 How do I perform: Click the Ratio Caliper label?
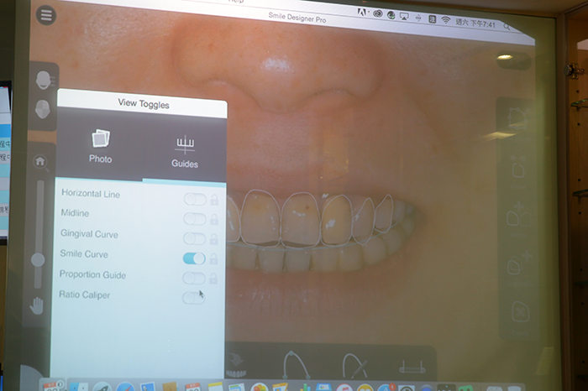tap(84, 295)
